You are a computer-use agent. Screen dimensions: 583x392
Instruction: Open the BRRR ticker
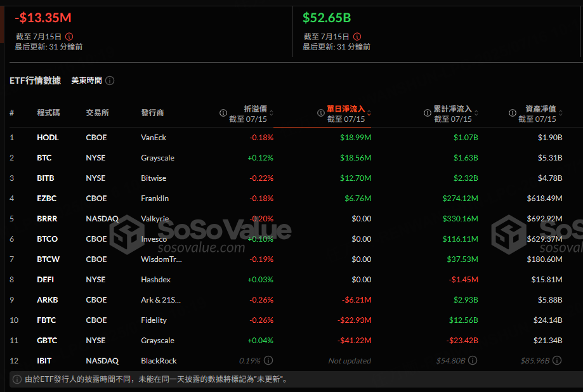tap(47, 219)
